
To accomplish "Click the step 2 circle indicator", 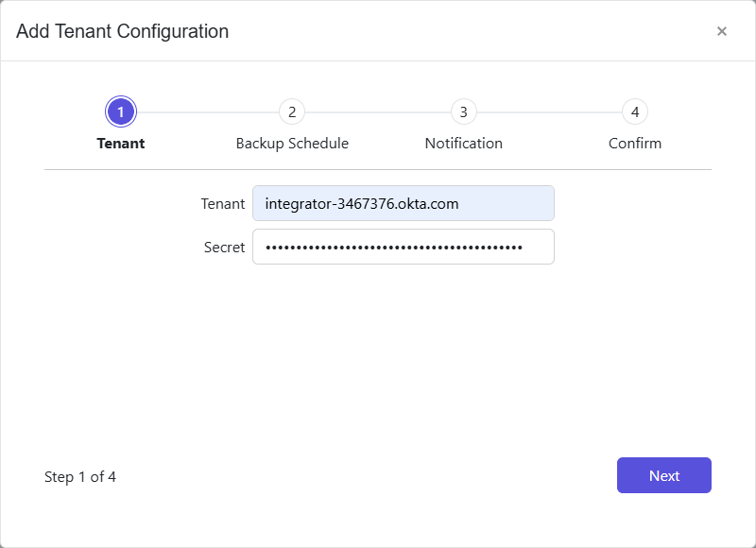I will (292, 111).
